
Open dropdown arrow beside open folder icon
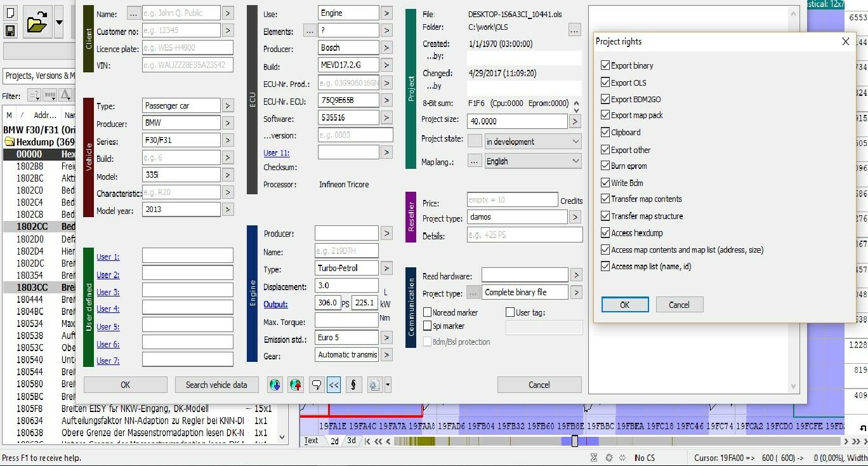59,22
